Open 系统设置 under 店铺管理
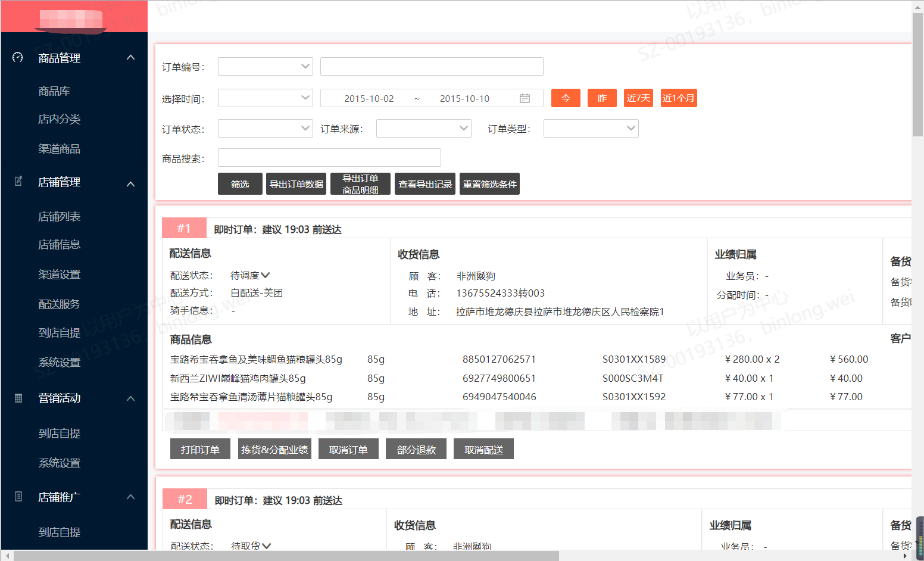Screen dimensions: 924x561 (59, 362)
